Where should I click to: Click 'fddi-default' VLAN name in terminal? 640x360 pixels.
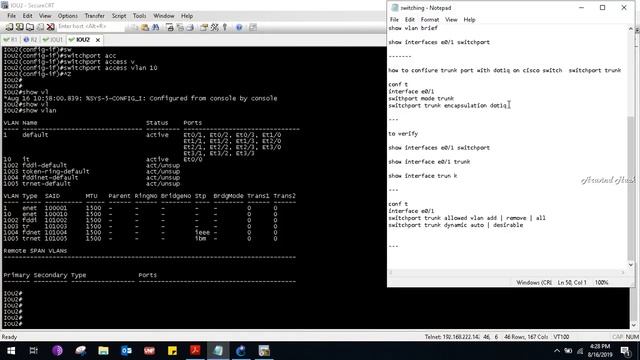(44, 165)
